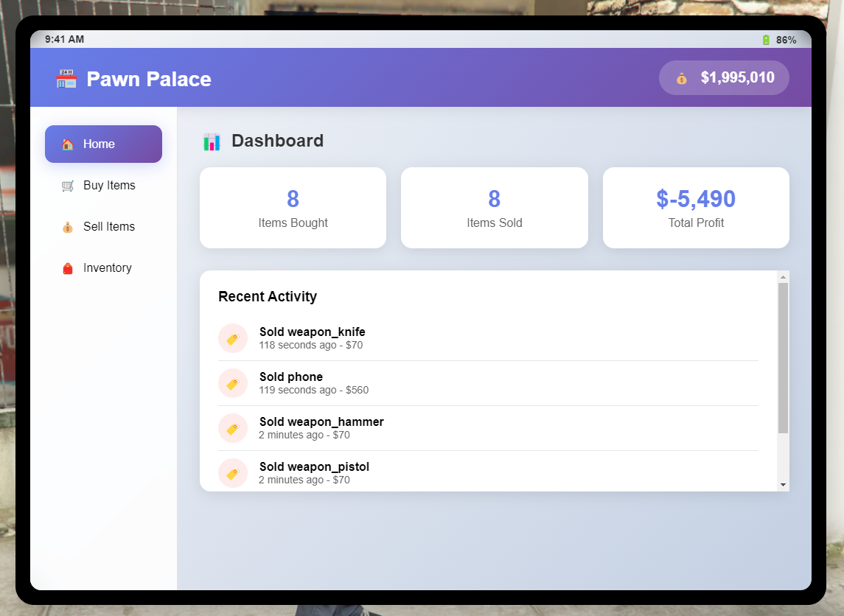The image size is (844, 616).
Task: Click the Sold phone activity entry
Action: [488, 383]
